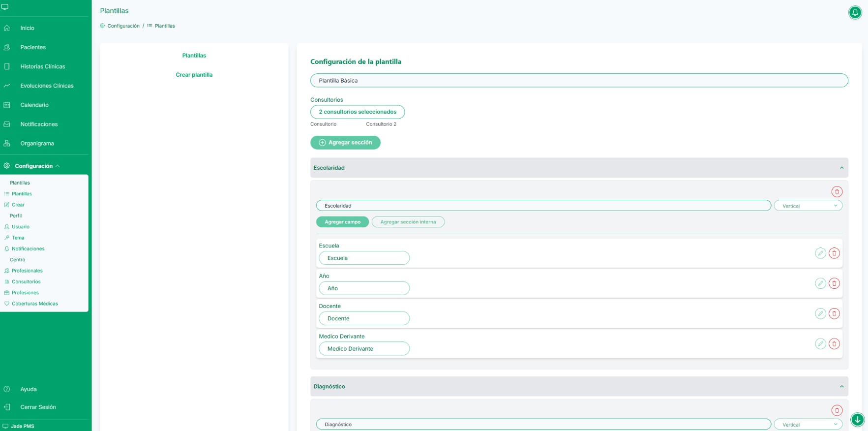Click the Diagnóstico section name field
The width and height of the screenshot is (868, 431).
[543, 425]
